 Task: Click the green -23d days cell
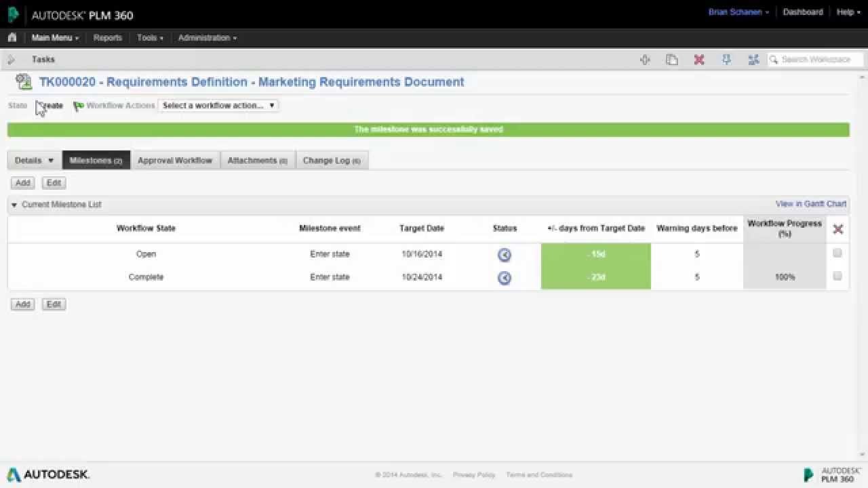coord(596,278)
